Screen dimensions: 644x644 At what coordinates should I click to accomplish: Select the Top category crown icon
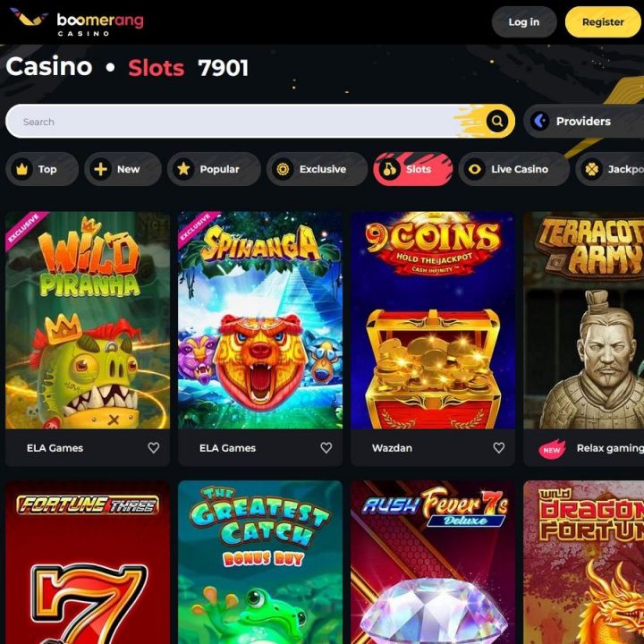pos(21,169)
